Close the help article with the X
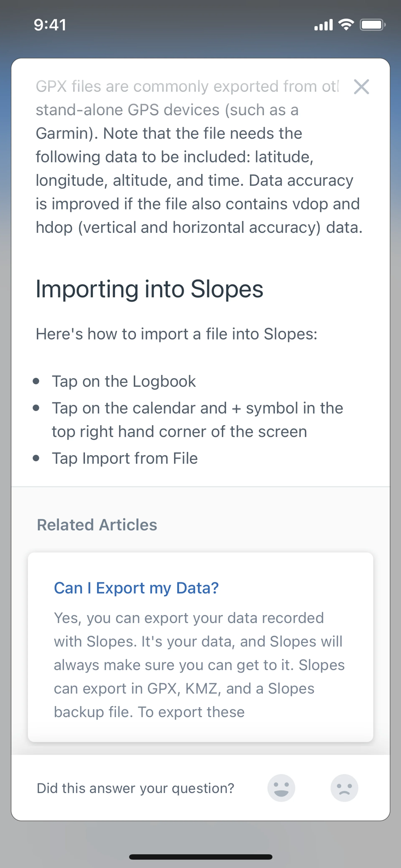This screenshot has height=868, width=401. pos(361,87)
